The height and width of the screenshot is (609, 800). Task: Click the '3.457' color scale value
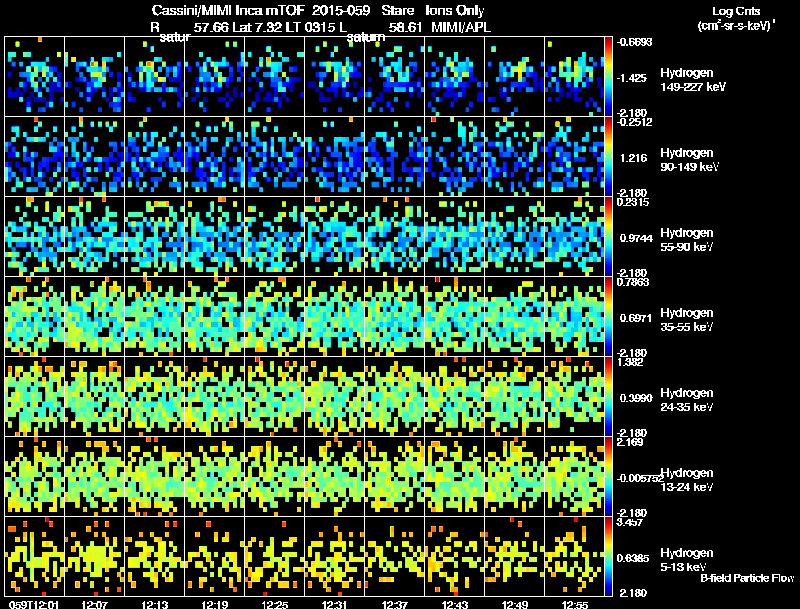[x=630, y=522]
